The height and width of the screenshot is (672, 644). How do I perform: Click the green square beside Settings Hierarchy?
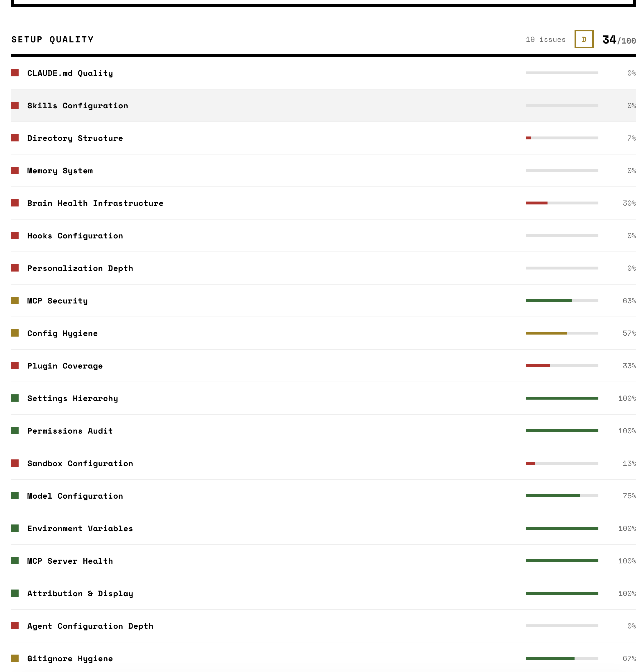pos(15,398)
